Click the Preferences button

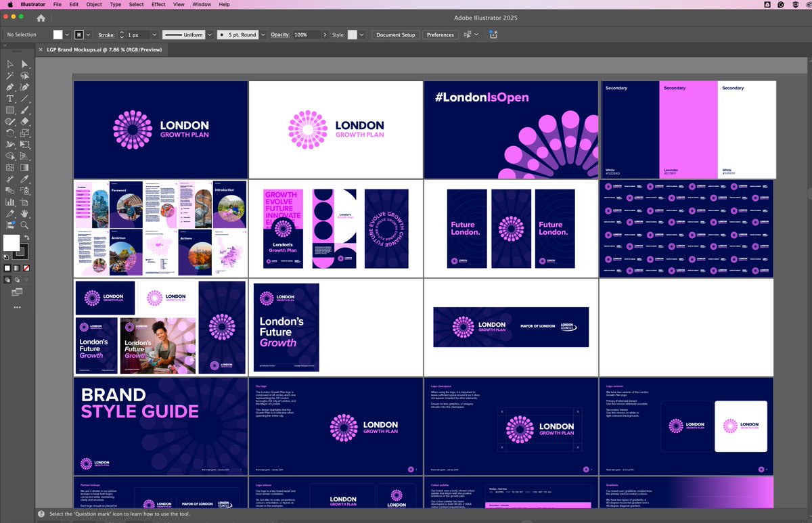pyautogui.click(x=441, y=35)
